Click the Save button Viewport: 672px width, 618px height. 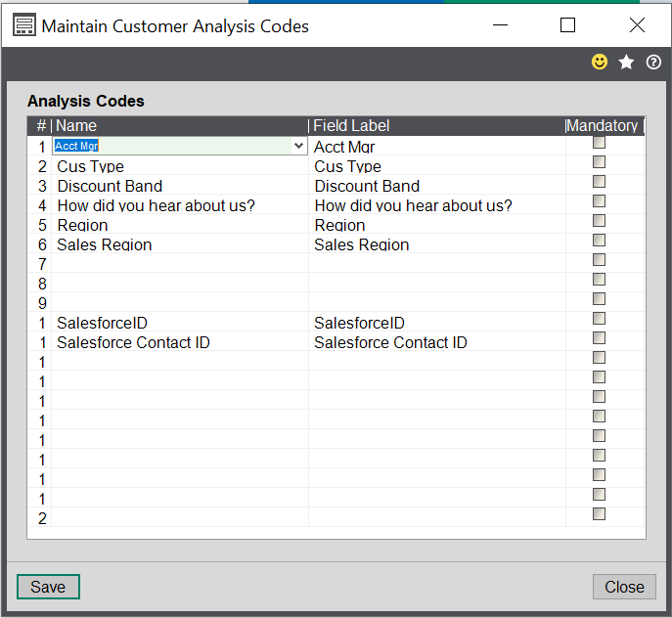point(48,587)
